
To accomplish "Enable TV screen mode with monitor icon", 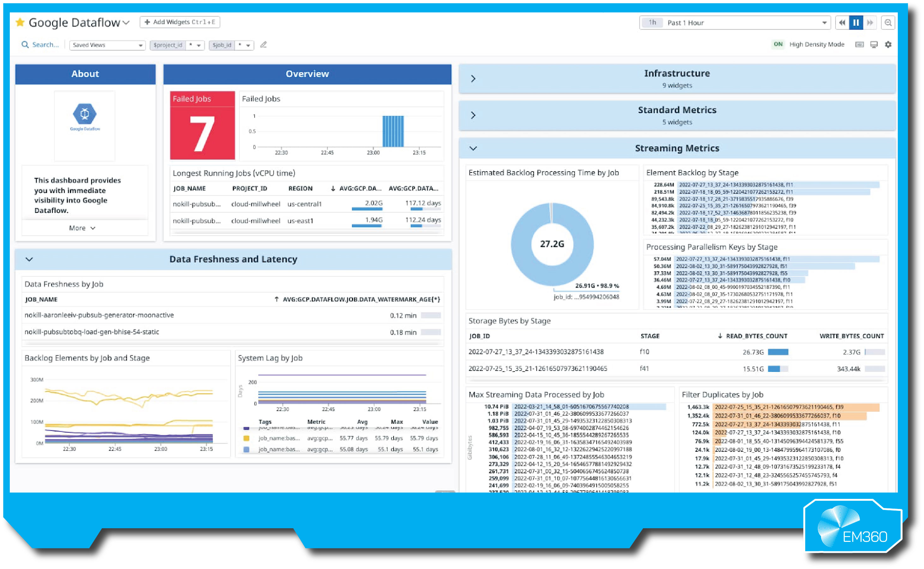I will [x=873, y=45].
